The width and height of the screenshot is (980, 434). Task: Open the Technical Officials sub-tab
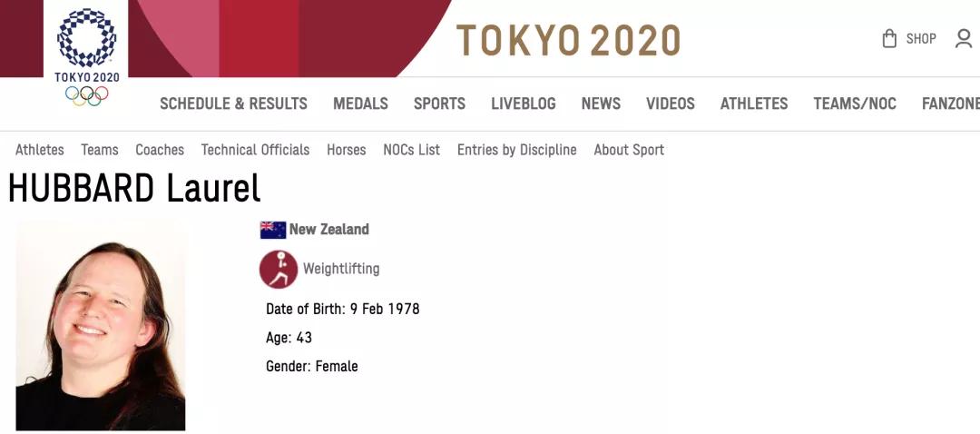pyautogui.click(x=255, y=150)
